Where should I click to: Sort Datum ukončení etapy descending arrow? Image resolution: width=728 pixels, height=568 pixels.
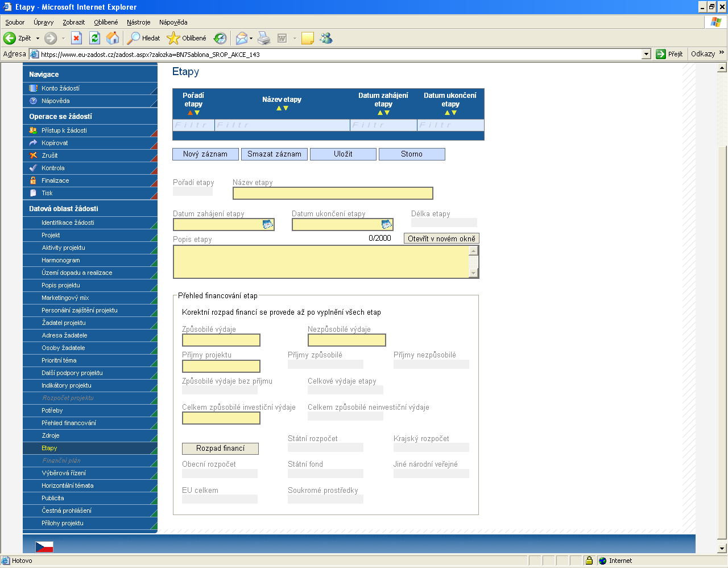tap(454, 113)
